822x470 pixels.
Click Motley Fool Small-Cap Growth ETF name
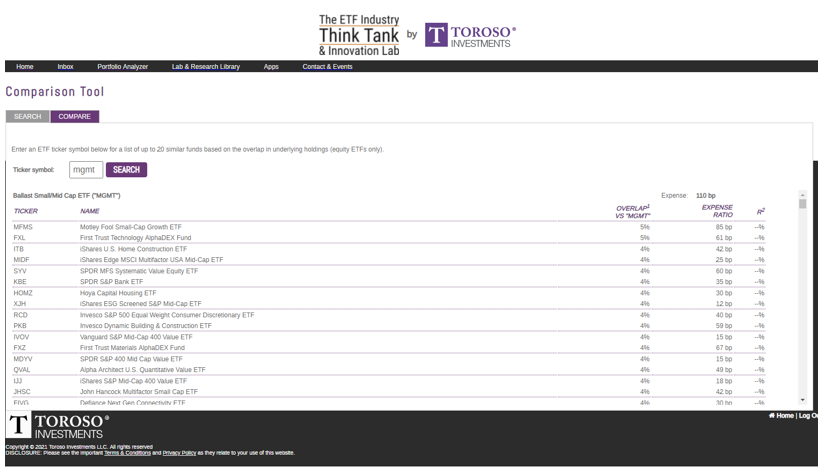point(131,227)
